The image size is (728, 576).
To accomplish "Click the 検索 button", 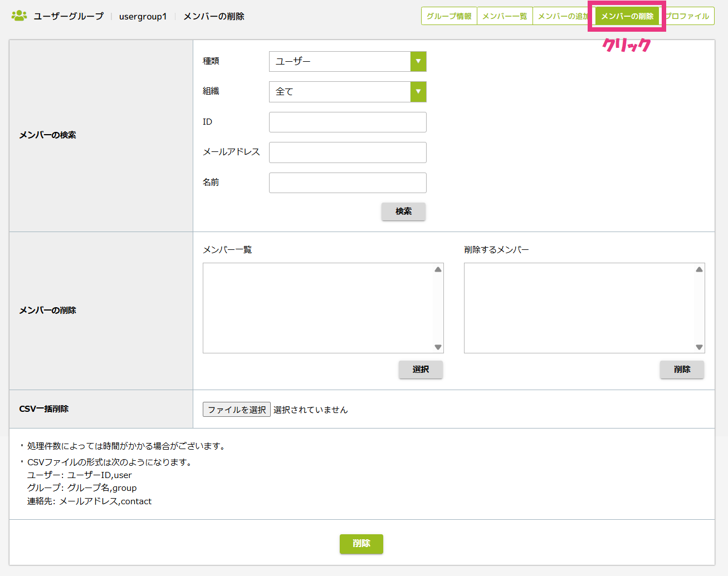I will click(403, 211).
